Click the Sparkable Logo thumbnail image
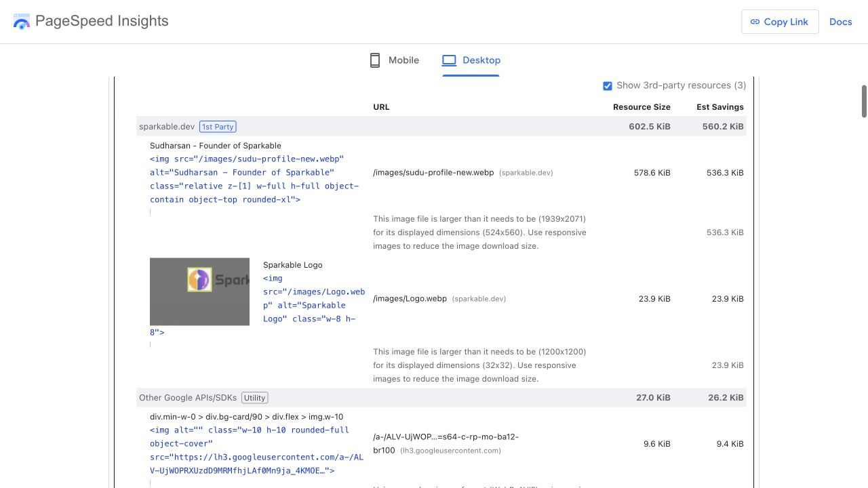The width and height of the screenshot is (868, 488). 199,291
